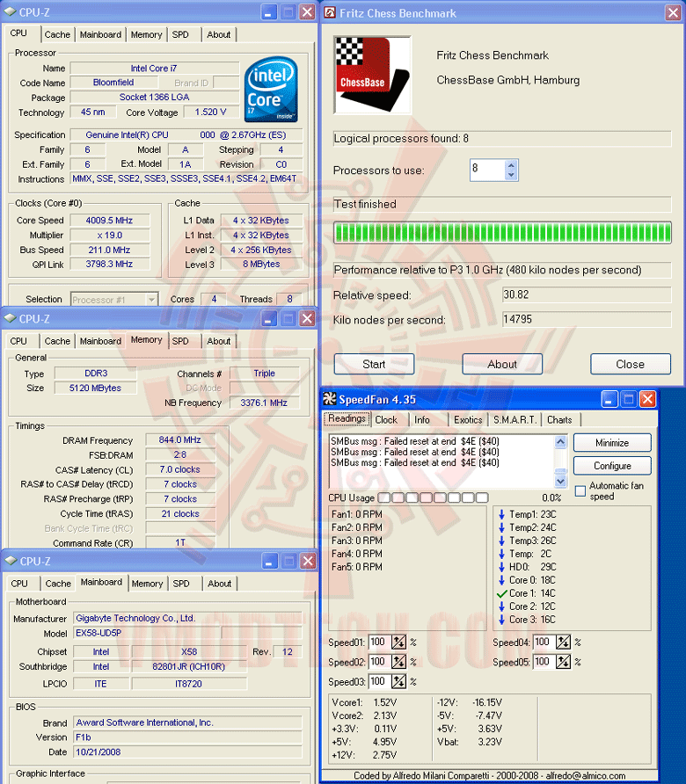This screenshot has width=686, height=784.
Task: Increase processors to use with up arrow
Action: pos(511,165)
